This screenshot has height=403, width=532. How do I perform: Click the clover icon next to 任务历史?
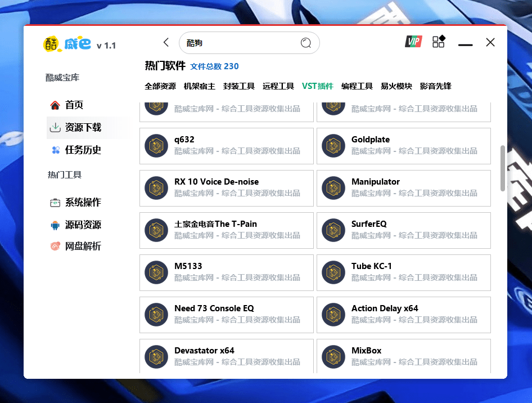pyautogui.click(x=56, y=150)
